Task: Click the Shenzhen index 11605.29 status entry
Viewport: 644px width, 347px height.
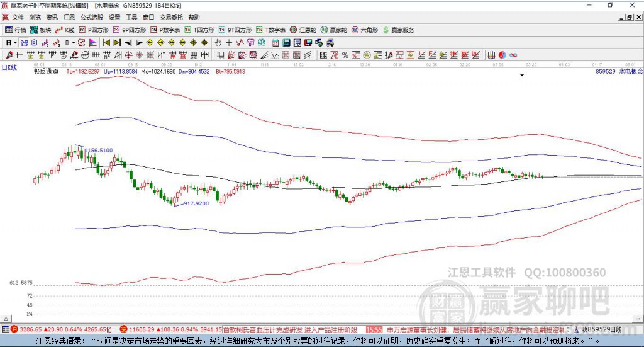Action: 170,329
